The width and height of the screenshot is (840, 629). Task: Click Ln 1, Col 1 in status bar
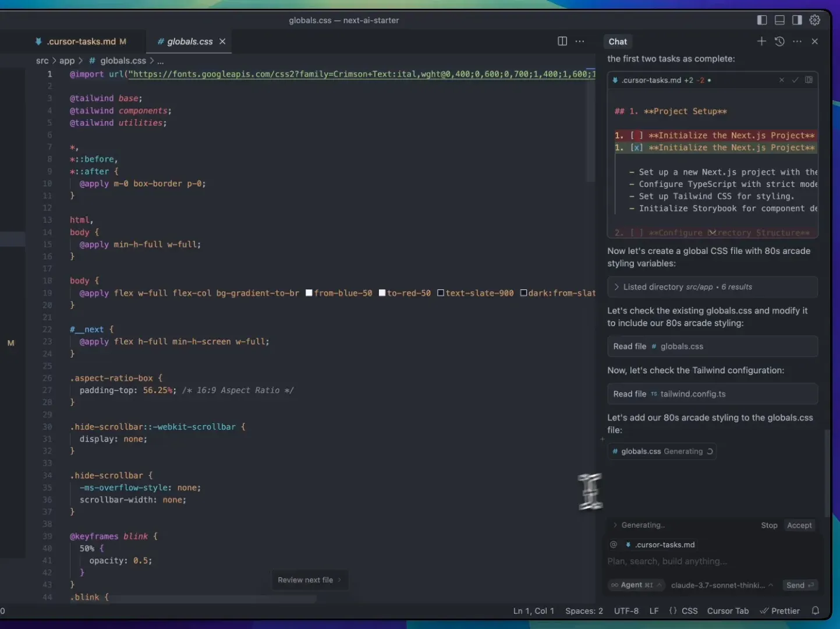tap(533, 611)
